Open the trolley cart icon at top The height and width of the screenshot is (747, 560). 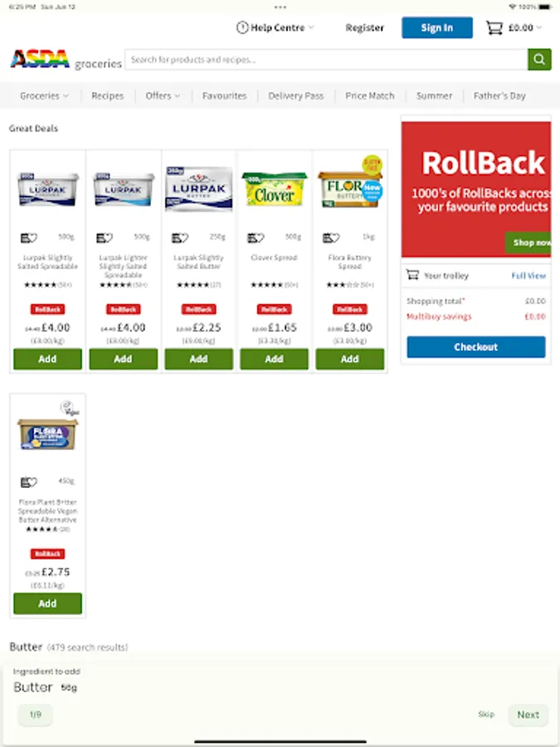494,27
